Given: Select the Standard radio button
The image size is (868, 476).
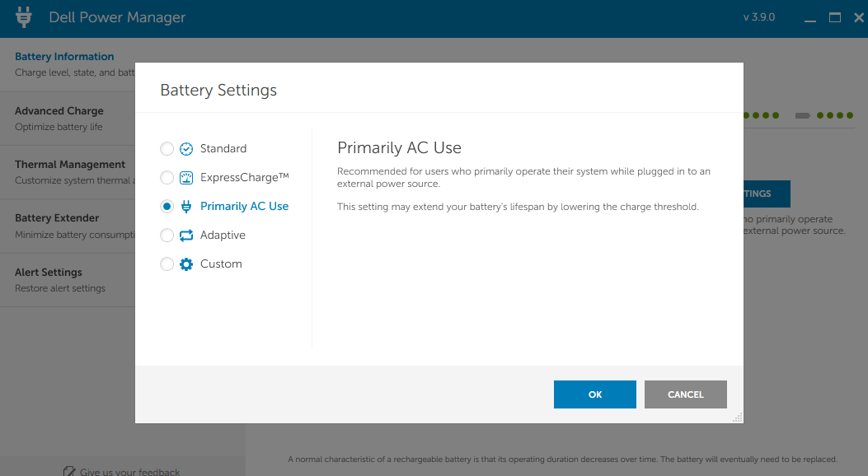Looking at the screenshot, I should (167, 149).
